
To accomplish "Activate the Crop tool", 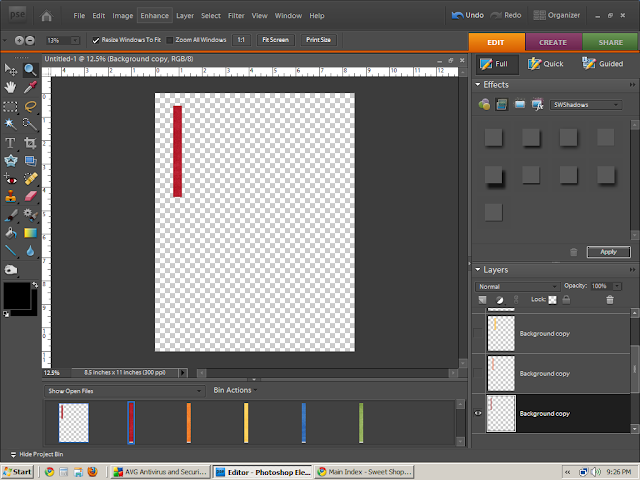I will [30, 143].
